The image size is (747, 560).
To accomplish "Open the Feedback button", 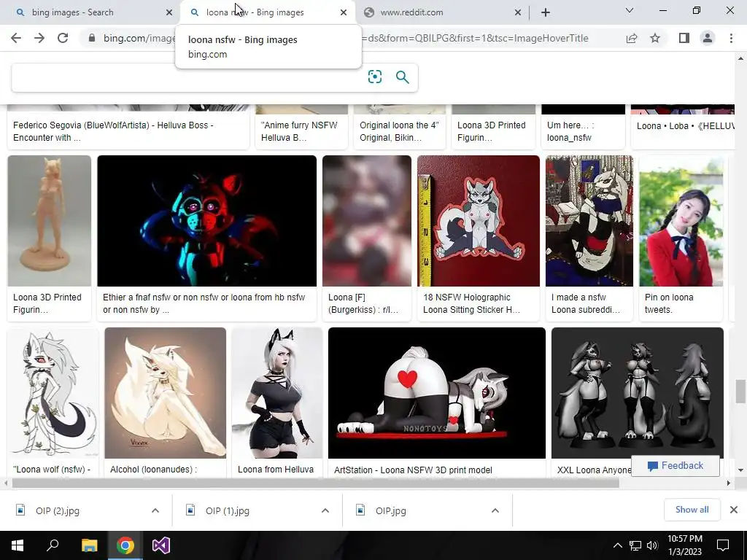I will (x=675, y=466).
